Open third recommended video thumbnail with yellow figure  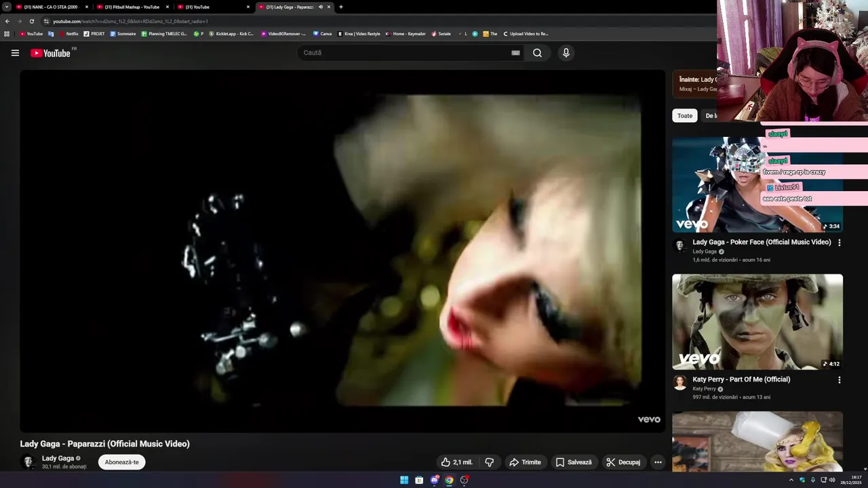(757, 442)
